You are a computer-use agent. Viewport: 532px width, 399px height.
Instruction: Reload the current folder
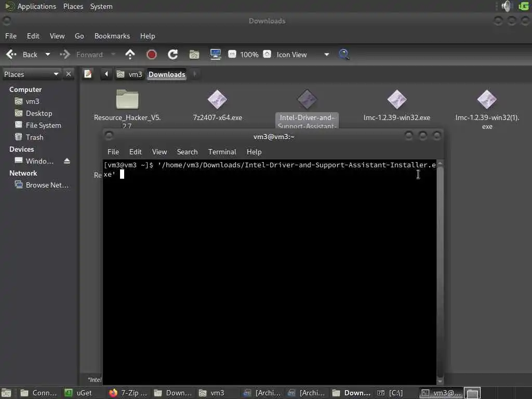[172, 54]
